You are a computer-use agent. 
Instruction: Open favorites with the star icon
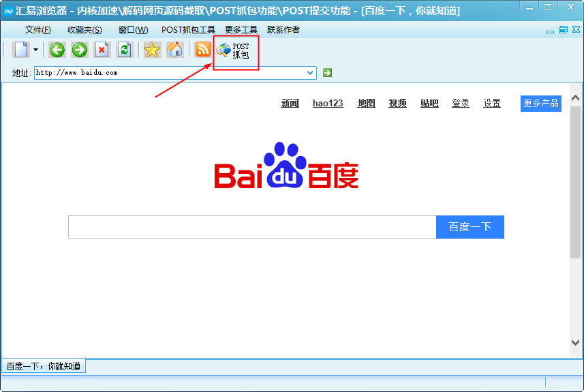click(x=152, y=50)
